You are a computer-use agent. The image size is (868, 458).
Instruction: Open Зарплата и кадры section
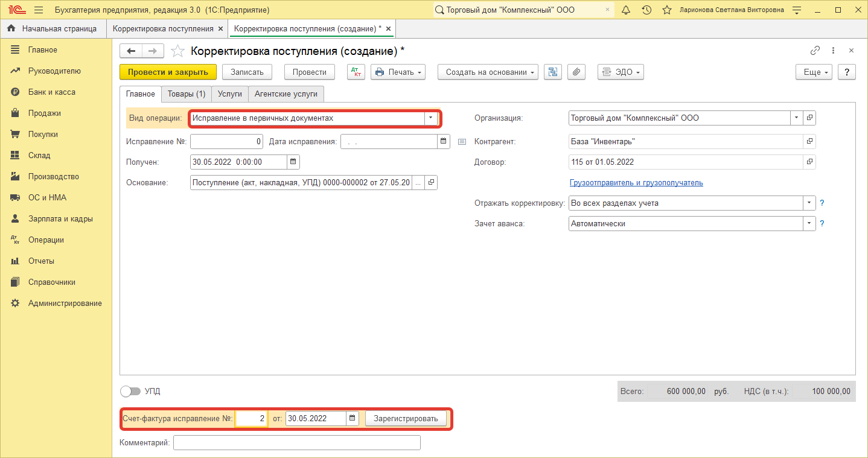(x=60, y=219)
